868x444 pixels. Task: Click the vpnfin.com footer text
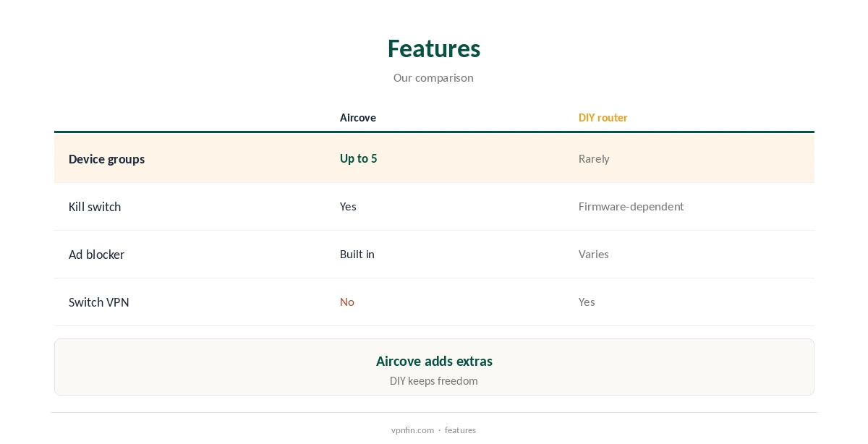412,430
